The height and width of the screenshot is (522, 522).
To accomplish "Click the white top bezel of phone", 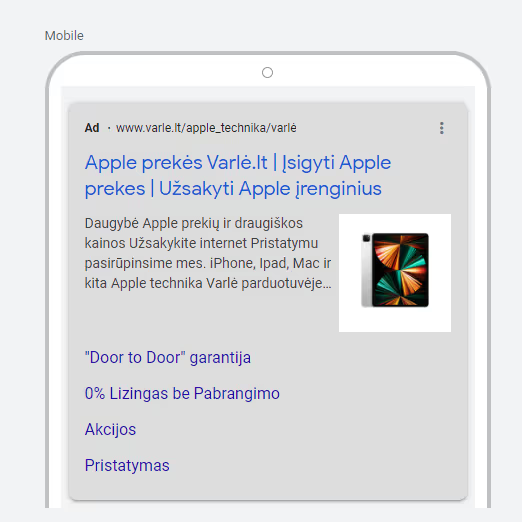I will point(167,72).
